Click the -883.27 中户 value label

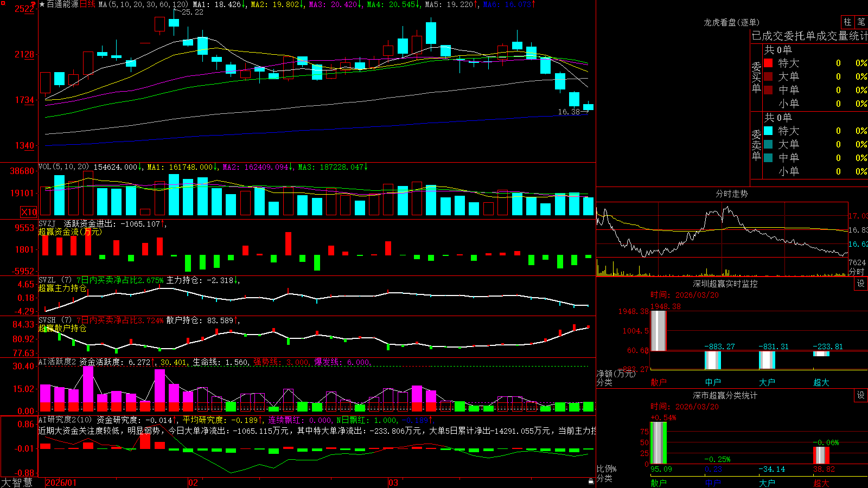pyautogui.click(x=720, y=346)
